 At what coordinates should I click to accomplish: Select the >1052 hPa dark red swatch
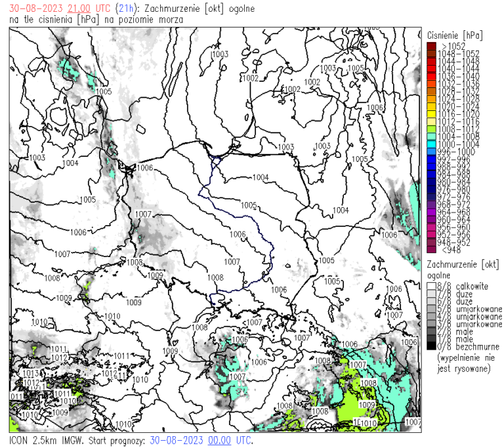[431, 46]
